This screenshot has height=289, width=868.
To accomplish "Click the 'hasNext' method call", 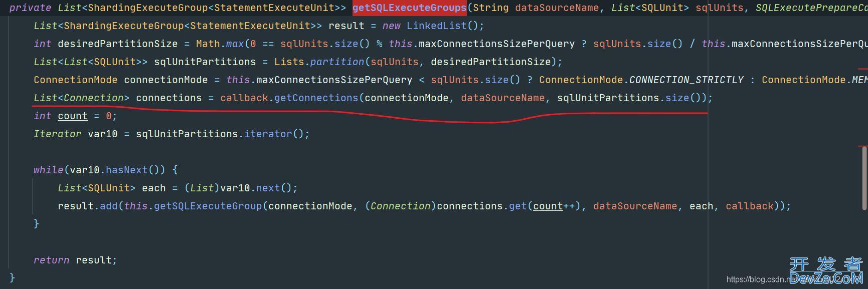I will pos(126,170).
